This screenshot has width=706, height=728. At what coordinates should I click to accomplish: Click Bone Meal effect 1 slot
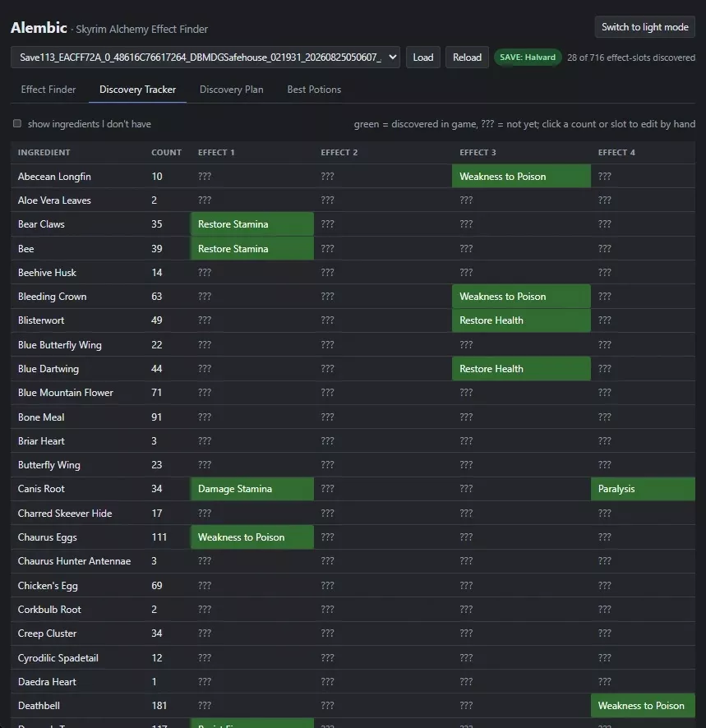[205, 417]
